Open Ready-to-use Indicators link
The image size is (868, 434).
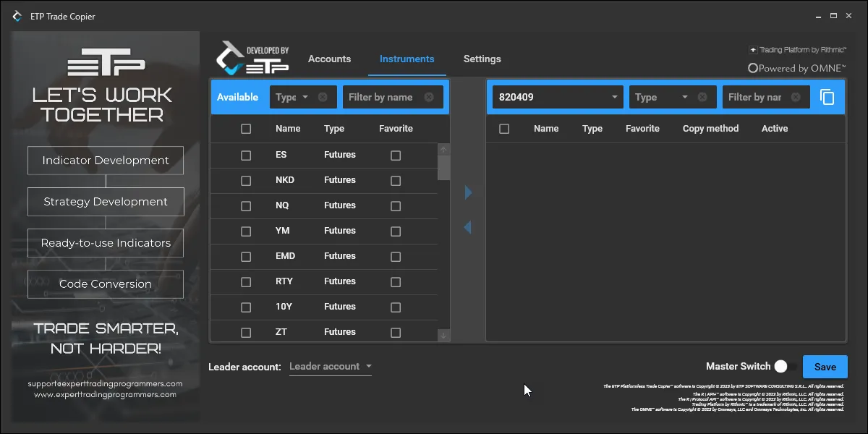click(x=106, y=243)
